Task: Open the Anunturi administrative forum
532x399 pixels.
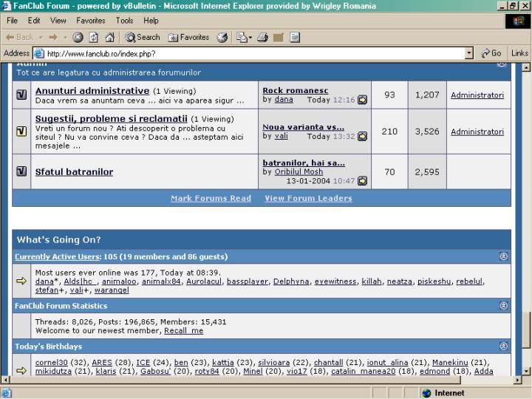Action: click(92, 91)
